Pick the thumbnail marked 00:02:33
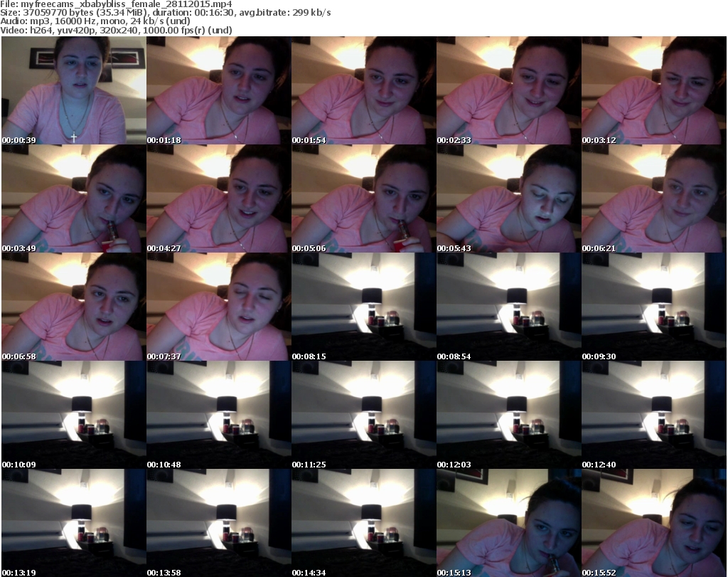This screenshot has height=577, width=728. (x=509, y=90)
